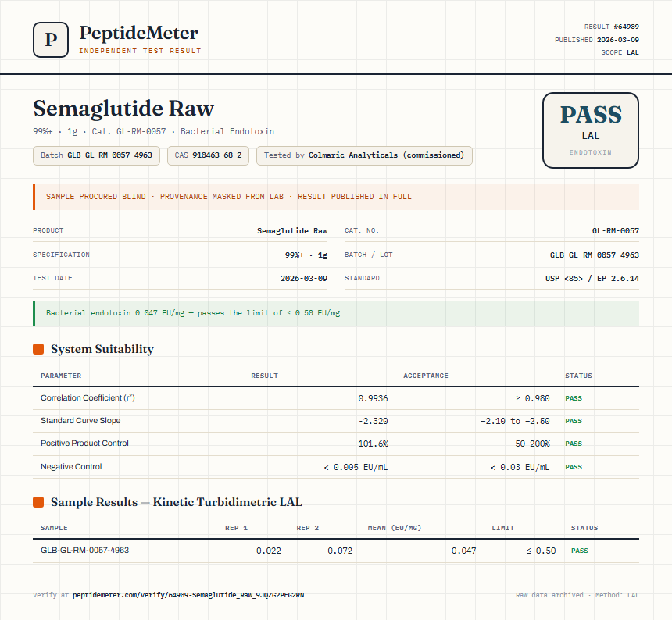672x620 pixels.
Task: Click the Negative Control row label
Action: [x=71, y=467]
